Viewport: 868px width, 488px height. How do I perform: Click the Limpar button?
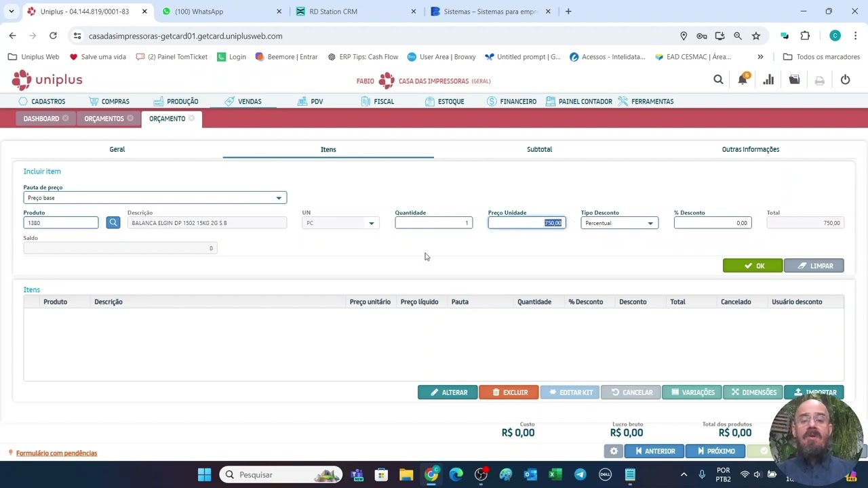(x=814, y=266)
